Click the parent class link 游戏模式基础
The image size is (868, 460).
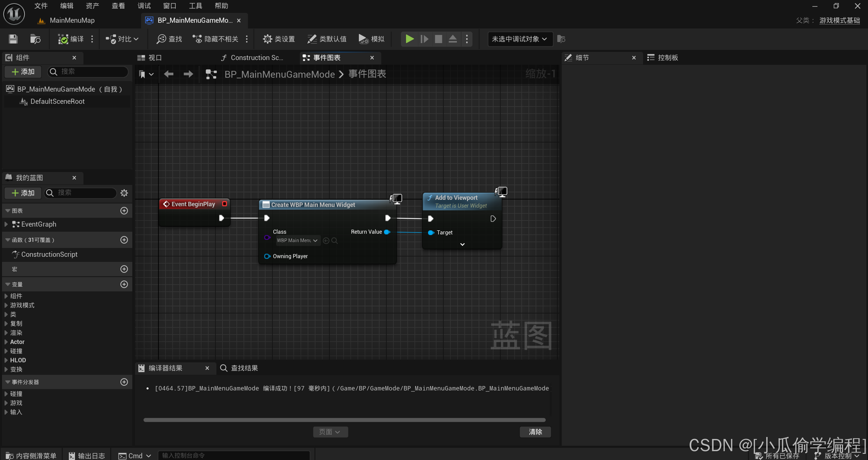(x=839, y=20)
